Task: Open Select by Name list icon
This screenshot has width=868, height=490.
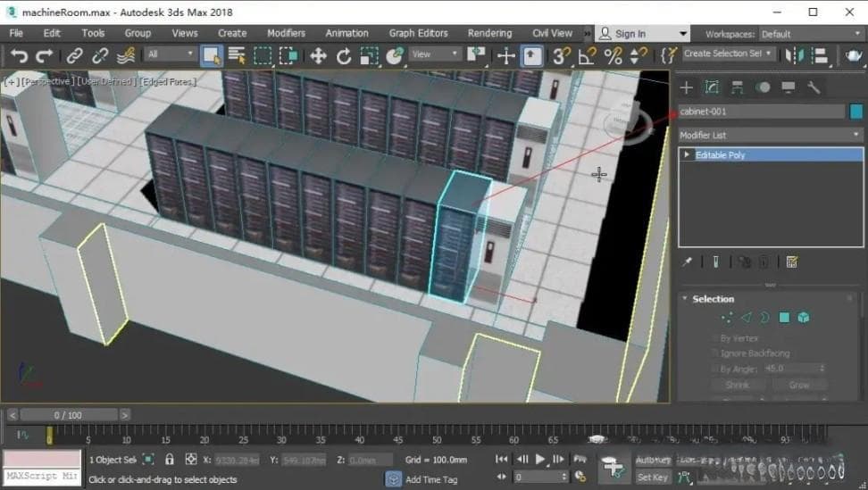Action: point(237,56)
